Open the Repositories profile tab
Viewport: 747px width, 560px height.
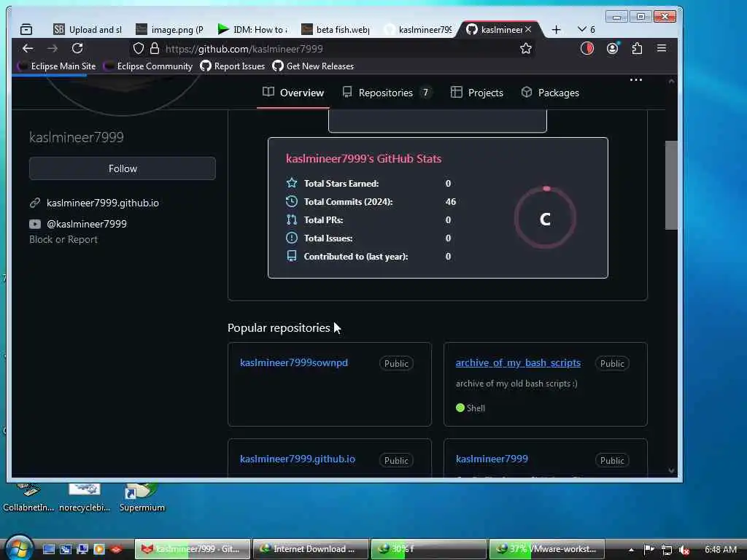click(x=387, y=93)
